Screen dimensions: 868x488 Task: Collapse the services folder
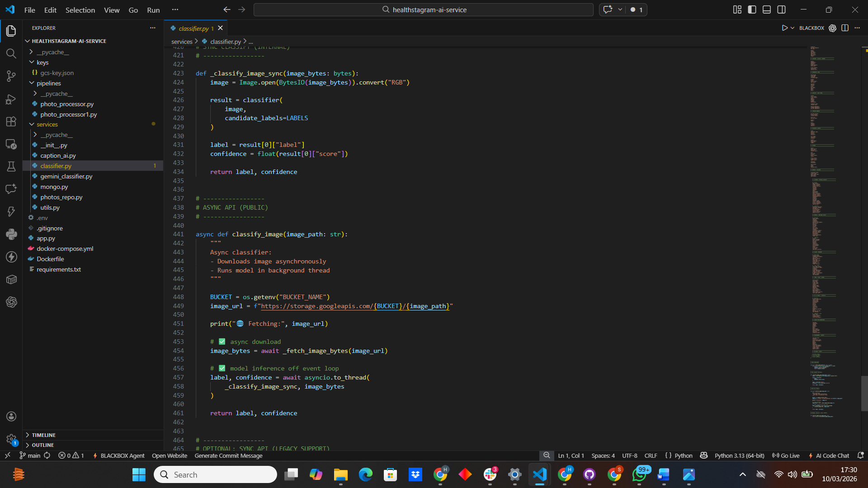coord(47,124)
